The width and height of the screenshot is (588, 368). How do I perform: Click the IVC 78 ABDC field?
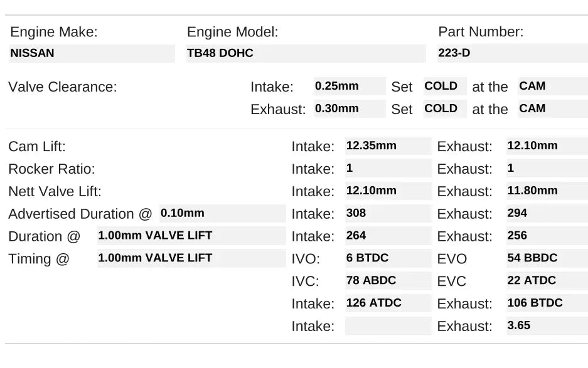click(x=388, y=281)
